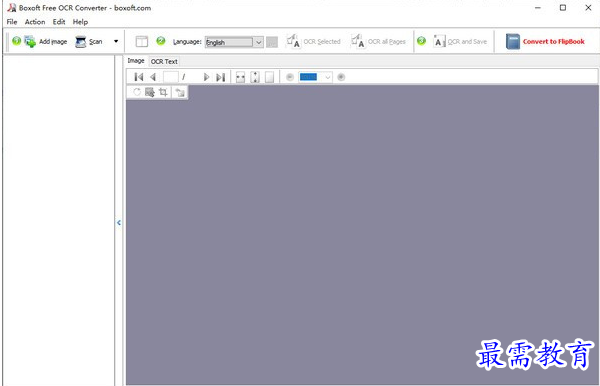The image size is (600, 386).
Task: Click the Scan toolbar button
Action: click(89, 41)
